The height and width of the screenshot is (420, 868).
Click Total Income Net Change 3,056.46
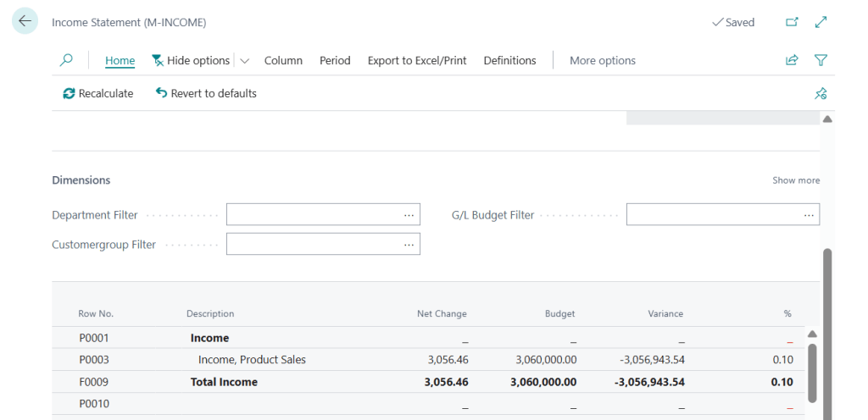pos(446,382)
